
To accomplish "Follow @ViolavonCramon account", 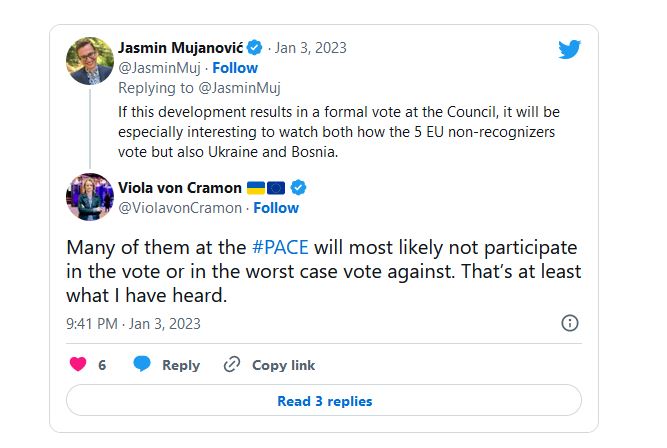I will pyautogui.click(x=276, y=208).
